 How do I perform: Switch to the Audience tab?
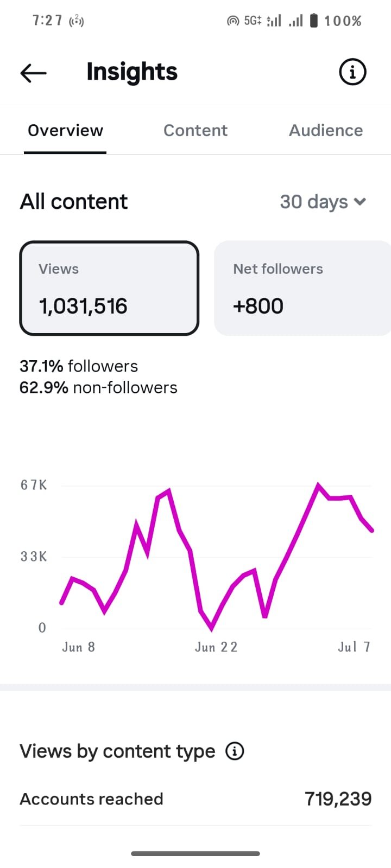(x=326, y=130)
